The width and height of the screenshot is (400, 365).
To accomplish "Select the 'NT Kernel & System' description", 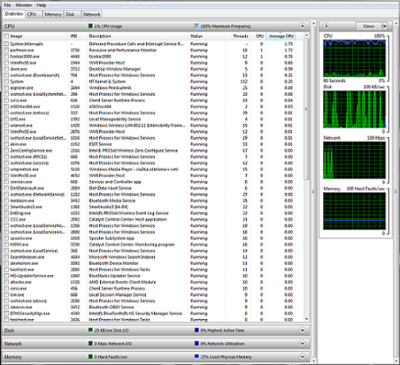I will [107, 81].
